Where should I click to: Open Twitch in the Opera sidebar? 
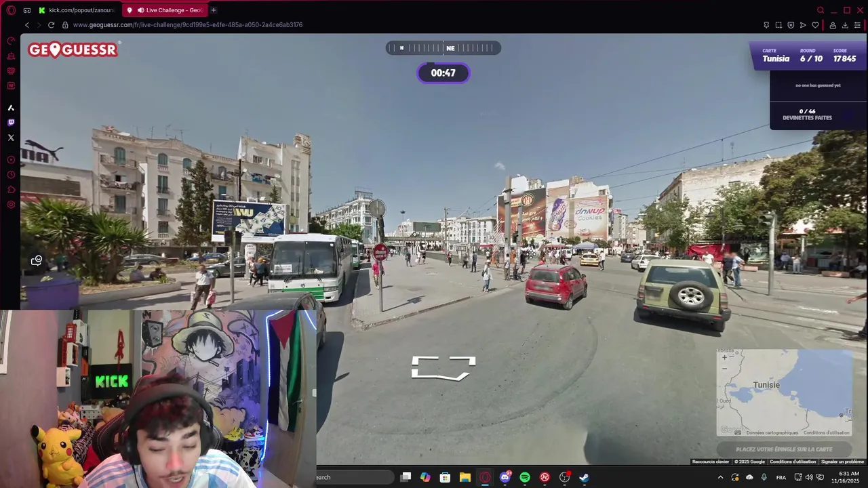[11, 123]
